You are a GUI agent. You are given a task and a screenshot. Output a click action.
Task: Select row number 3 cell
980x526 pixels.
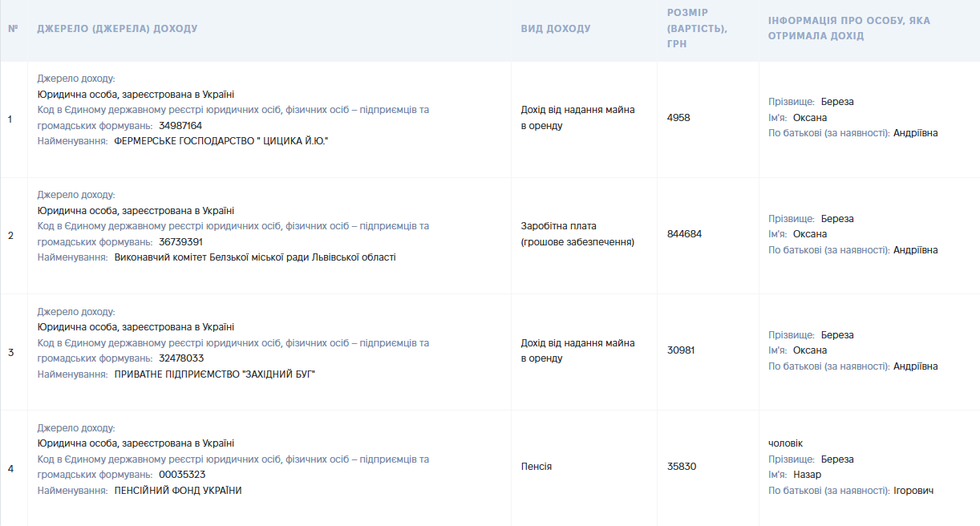(10, 352)
